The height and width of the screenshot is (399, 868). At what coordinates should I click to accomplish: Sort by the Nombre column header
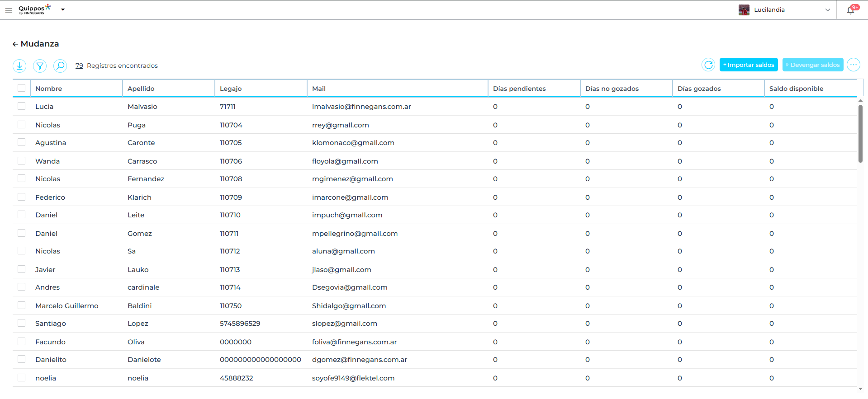point(49,89)
